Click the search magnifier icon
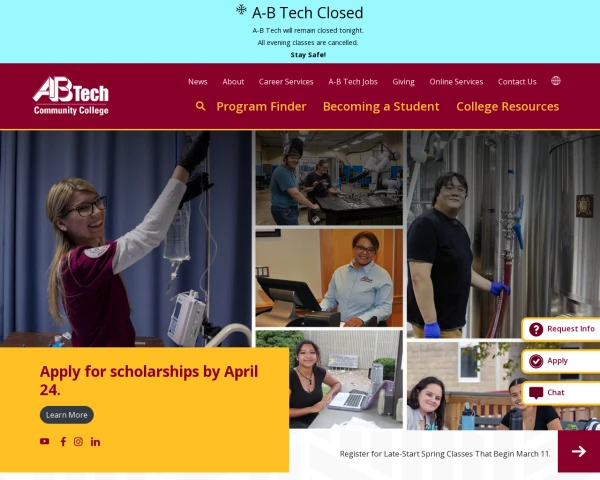Screen dimensions: 600x480 [200, 106]
